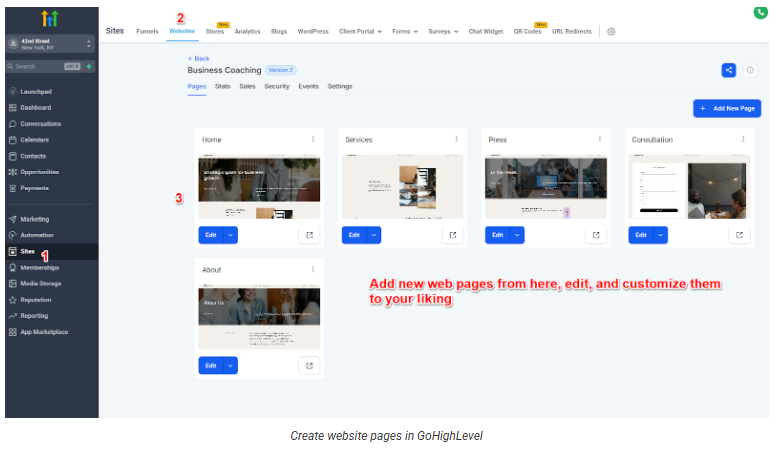778x453 pixels.
Task: Open the URL Redirects tab
Action: click(572, 32)
